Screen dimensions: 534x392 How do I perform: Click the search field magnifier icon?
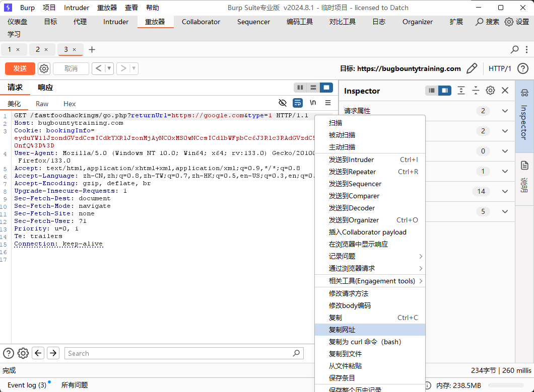pyautogui.click(x=296, y=353)
